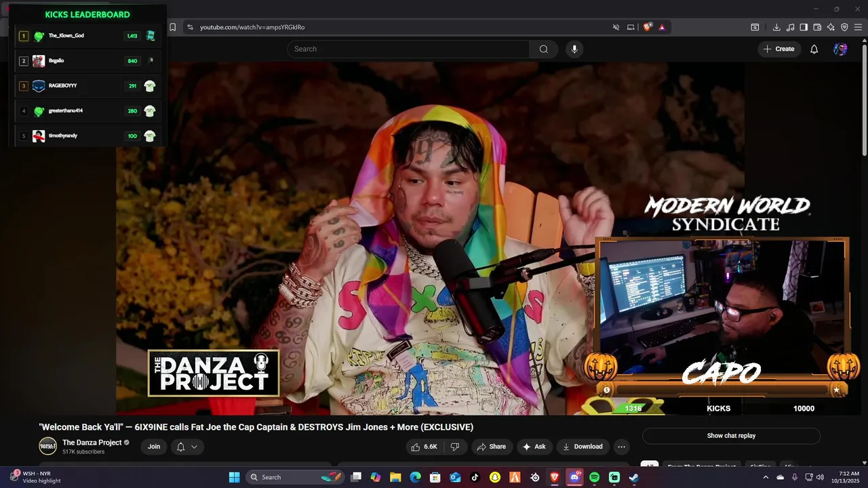The image size is (868, 488).
Task: Launch Microsoft Edge from taskbar
Action: pyautogui.click(x=416, y=477)
